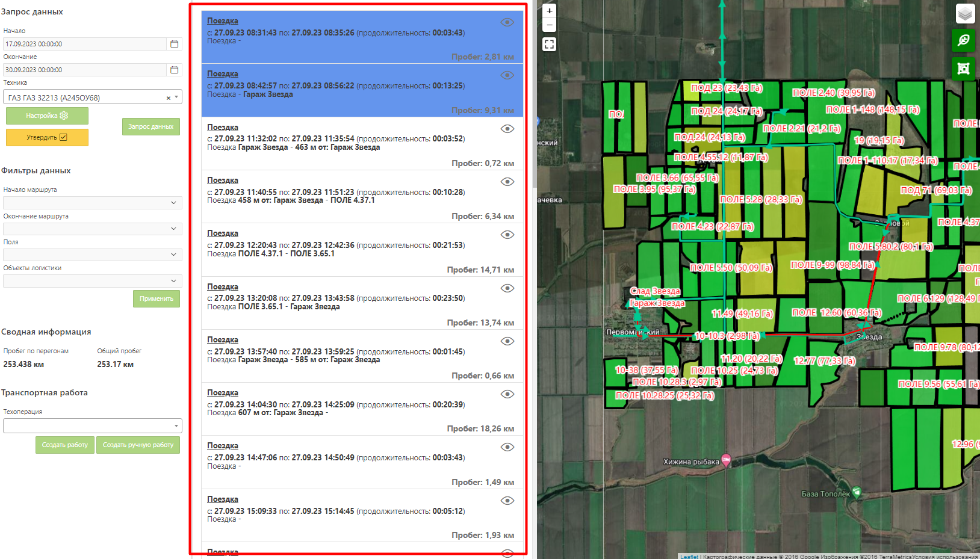Open the Поездка link at 12:20:43
The width and height of the screenshot is (980, 559).
[x=222, y=233]
